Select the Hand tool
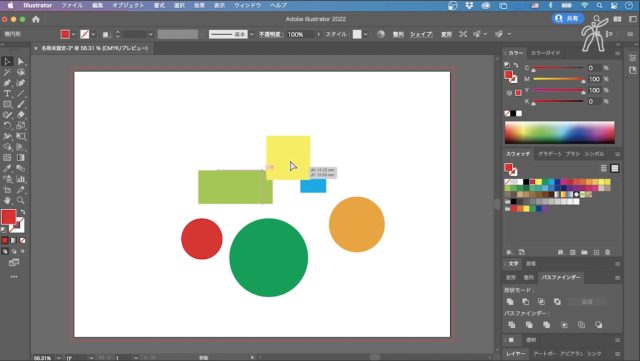Screen dimensions: 640x361 click(7, 200)
